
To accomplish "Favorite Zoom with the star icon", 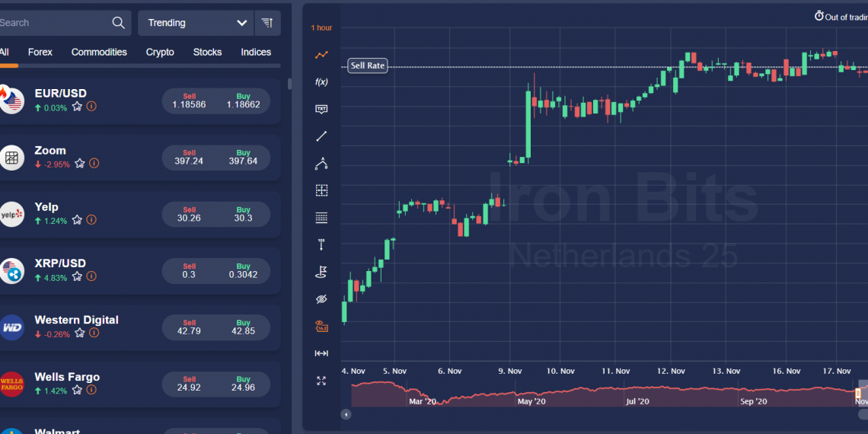I will pyautogui.click(x=80, y=163).
